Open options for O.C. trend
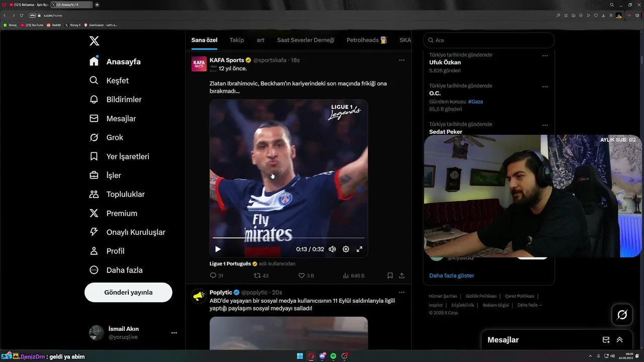This screenshot has width=644, height=362. (545, 86)
